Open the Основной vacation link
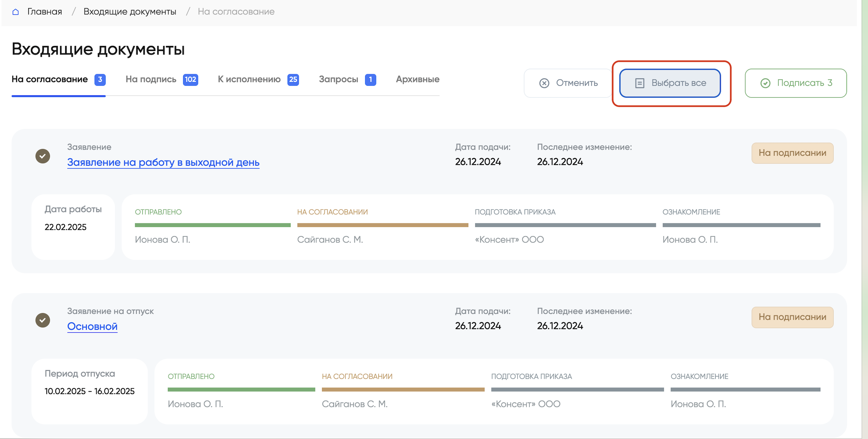Viewport: 868px width, 439px height. pyautogui.click(x=92, y=326)
